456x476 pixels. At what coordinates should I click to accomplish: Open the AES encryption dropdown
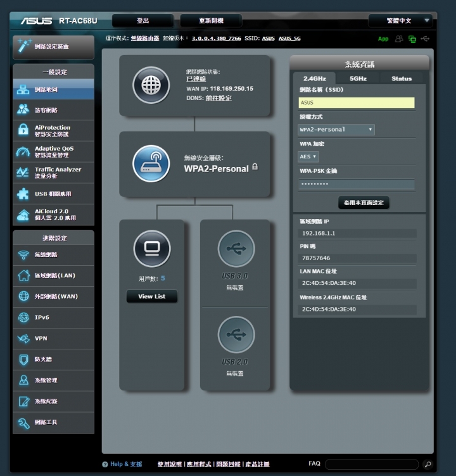[x=308, y=156]
